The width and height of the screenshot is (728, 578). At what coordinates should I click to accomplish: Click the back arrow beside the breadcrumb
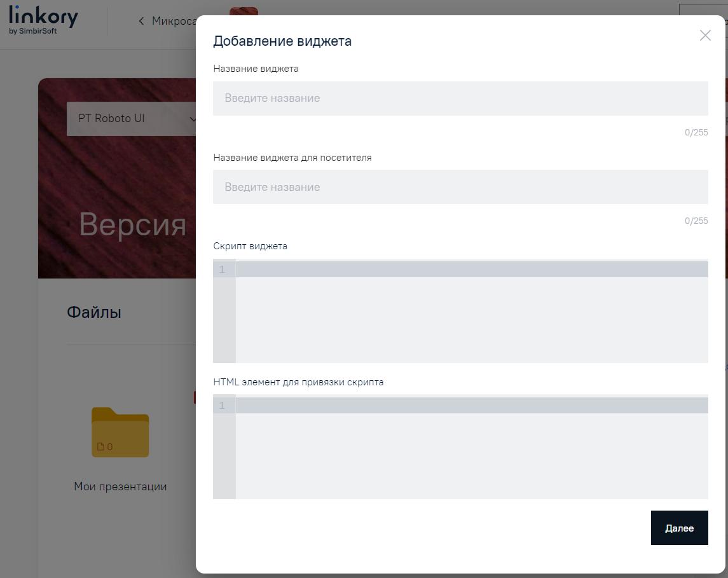[x=141, y=21]
